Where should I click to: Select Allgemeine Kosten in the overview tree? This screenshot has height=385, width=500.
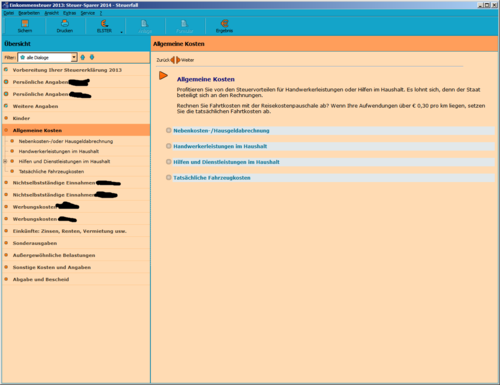pos(76,130)
